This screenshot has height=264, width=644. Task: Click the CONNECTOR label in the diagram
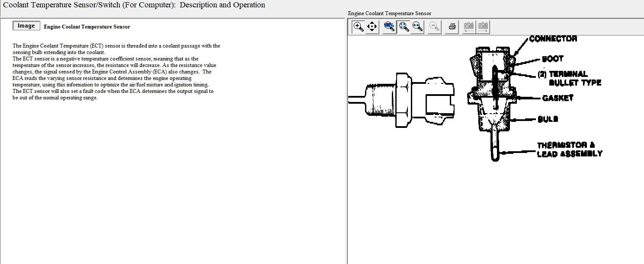(x=553, y=39)
